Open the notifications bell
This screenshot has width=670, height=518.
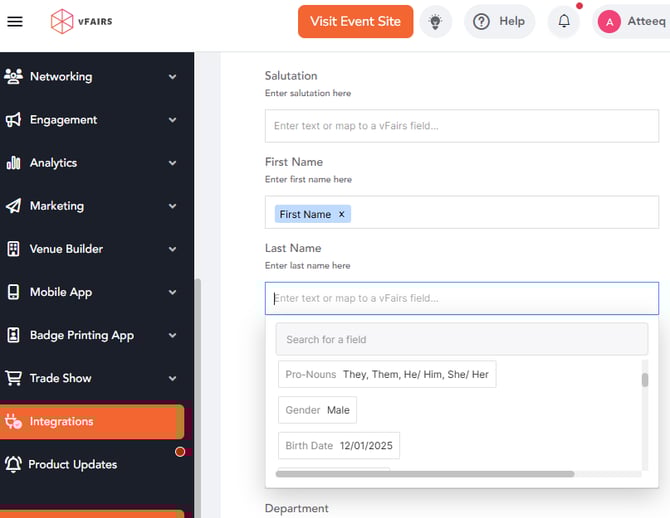[x=564, y=22]
